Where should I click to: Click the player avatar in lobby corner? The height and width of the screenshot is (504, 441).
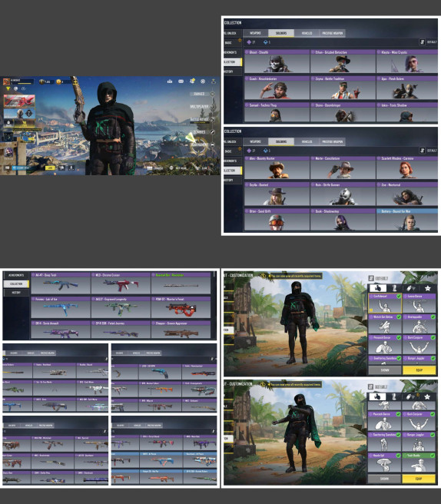tap(6, 81)
